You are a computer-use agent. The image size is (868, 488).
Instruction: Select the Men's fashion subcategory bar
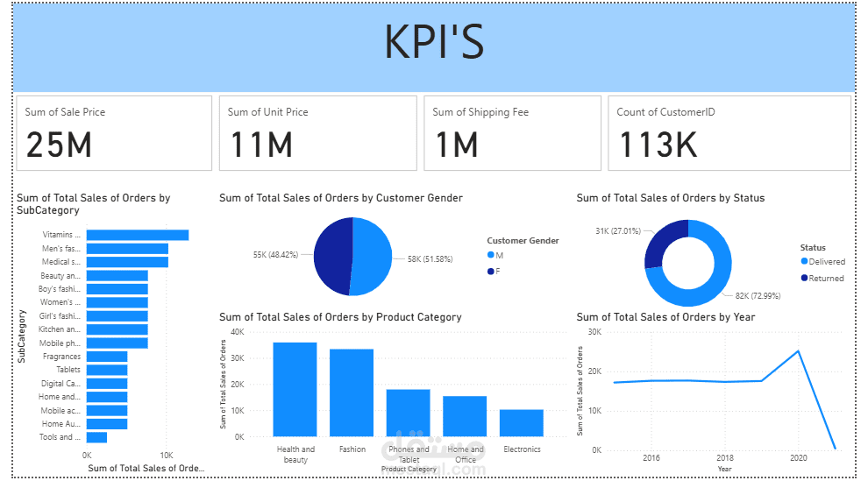tap(127, 249)
